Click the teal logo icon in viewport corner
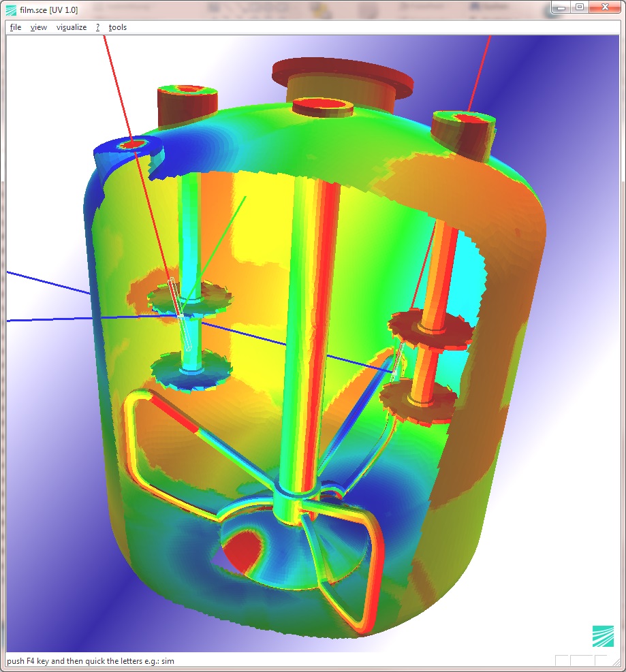Screen dimensions: 626x672 tap(603, 636)
